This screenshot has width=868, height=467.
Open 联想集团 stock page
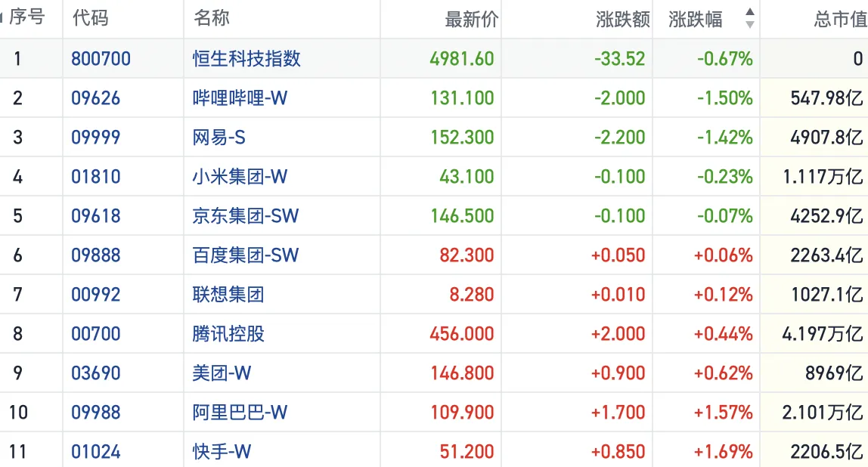point(228,295)
